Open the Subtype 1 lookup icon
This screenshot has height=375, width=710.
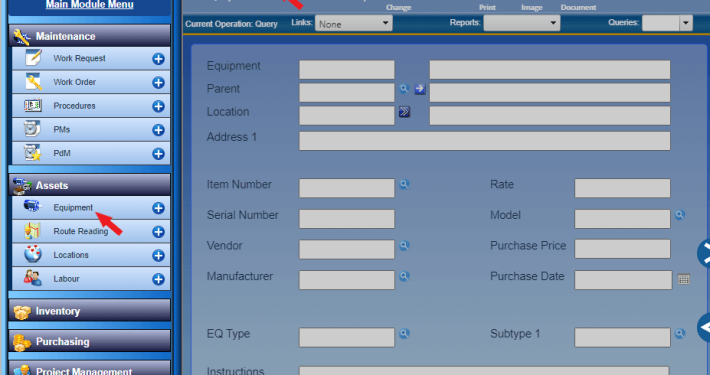tap(680, 334)
